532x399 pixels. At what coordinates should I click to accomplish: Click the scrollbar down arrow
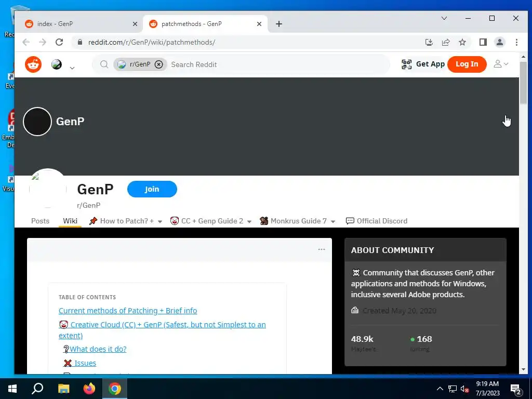(x=523, y=369)
